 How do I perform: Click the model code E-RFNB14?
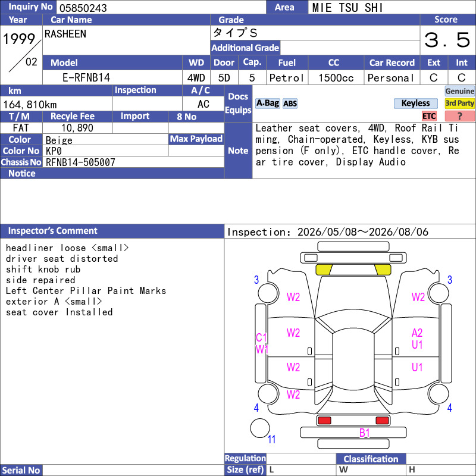[86, 78]
